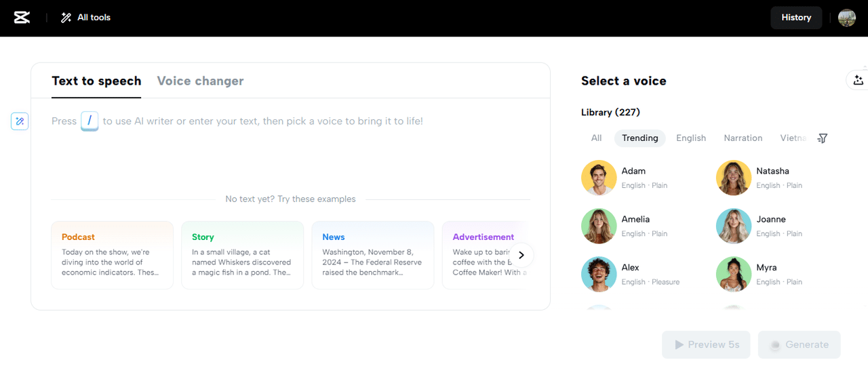Filter voices by Narration category
868x379 pixels.
[743, 138]
